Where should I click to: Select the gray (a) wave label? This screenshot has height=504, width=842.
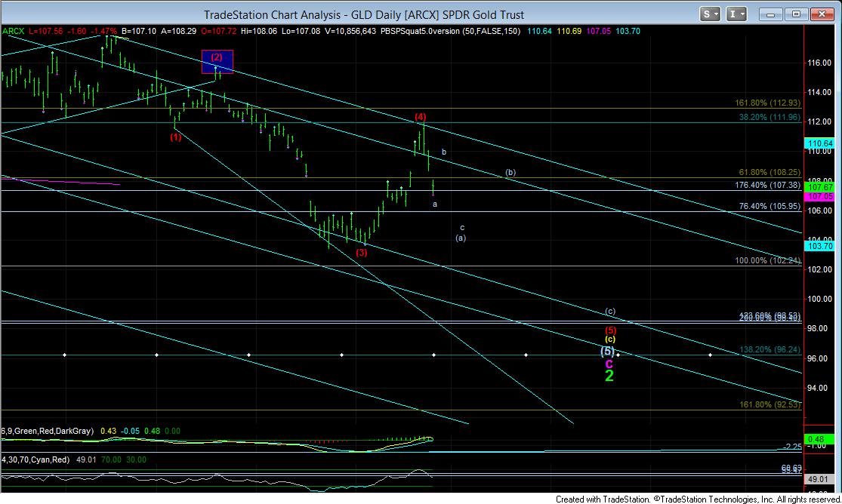click(x=461, y=238)
